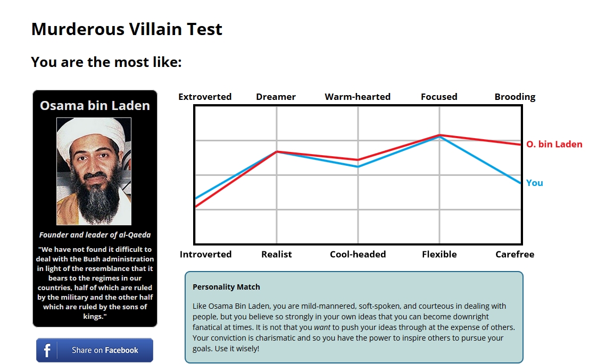Screen dimensions: 589x364
Task: Click the "You are the most like:" heading
Action: tap(106, 62)
